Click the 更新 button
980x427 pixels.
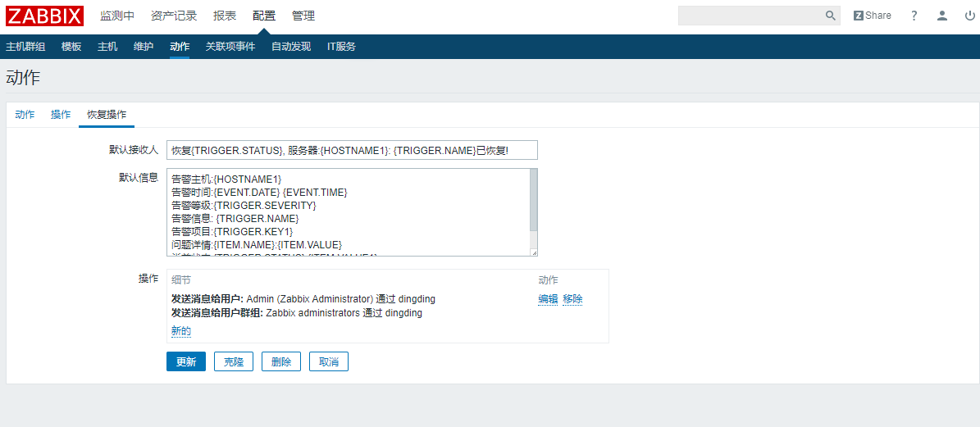(186, 361)
